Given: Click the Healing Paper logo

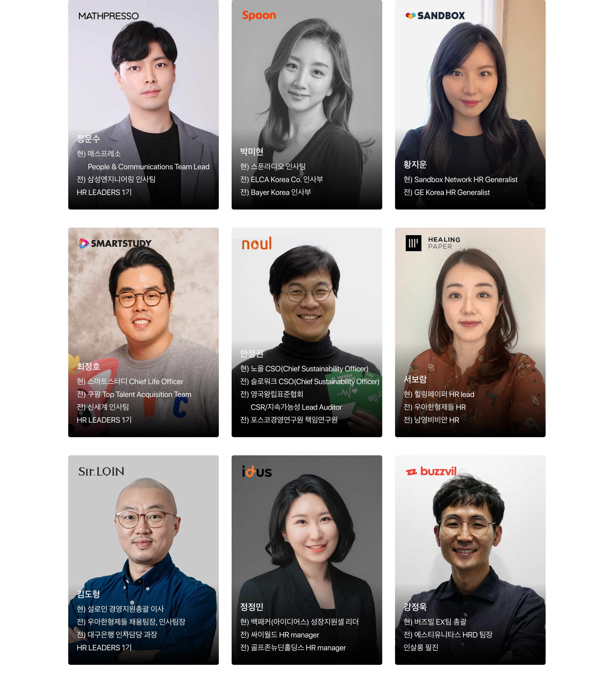Looking at the screenshot, I should 433,243.
